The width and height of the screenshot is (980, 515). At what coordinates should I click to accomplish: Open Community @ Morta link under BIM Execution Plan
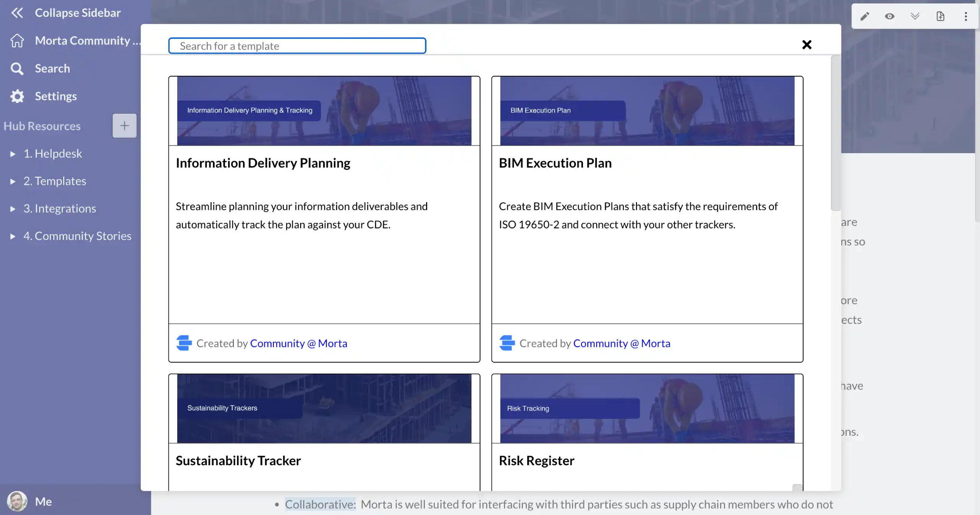622,343
